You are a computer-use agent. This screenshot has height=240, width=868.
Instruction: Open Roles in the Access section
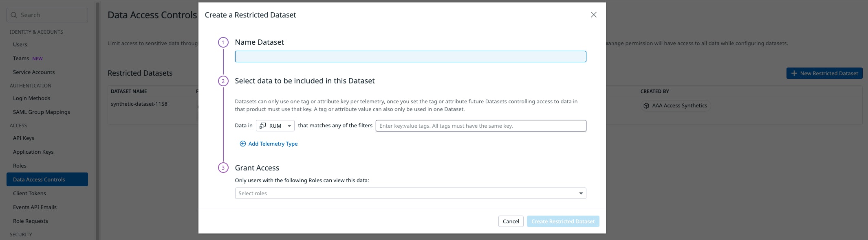coord(20,166)
